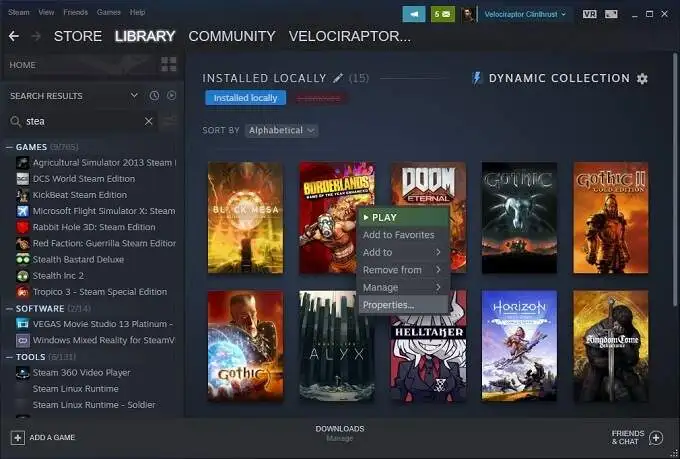Open the Help menu
This screenshot has width=680, height=459.
point(137,12)
